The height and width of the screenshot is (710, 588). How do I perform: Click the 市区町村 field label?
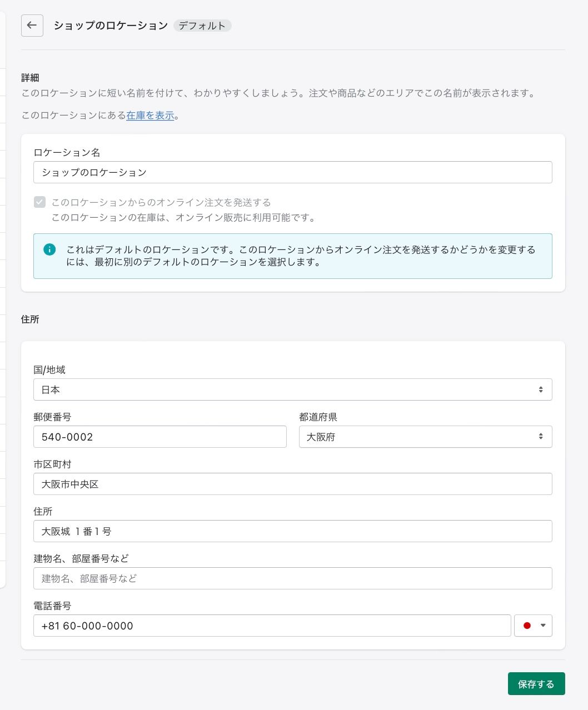52,464
